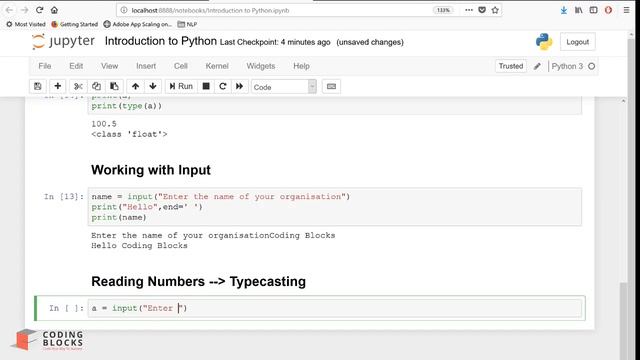Paste cells below icon
640x360 pixels.
(x=114, y=87)
